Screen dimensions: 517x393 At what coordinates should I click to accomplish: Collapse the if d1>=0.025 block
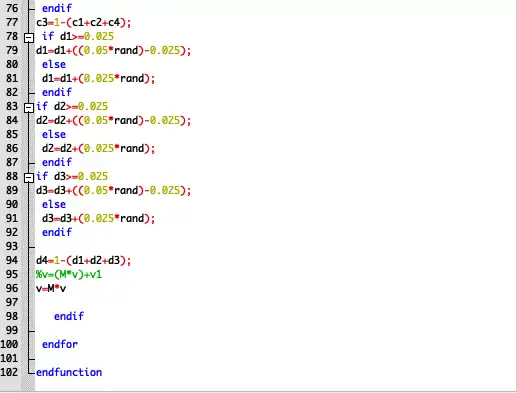pyautogui.click(x=29, y=38)
